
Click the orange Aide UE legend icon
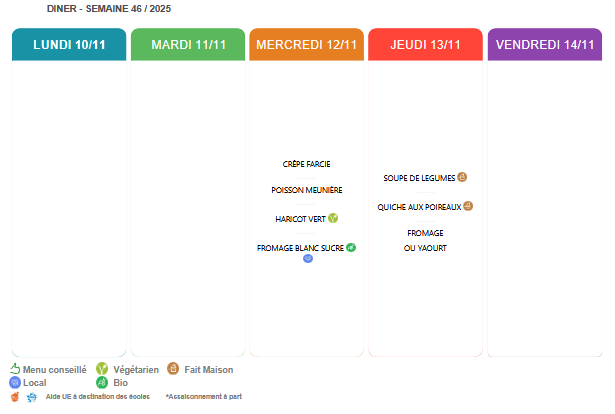[15, 397]
